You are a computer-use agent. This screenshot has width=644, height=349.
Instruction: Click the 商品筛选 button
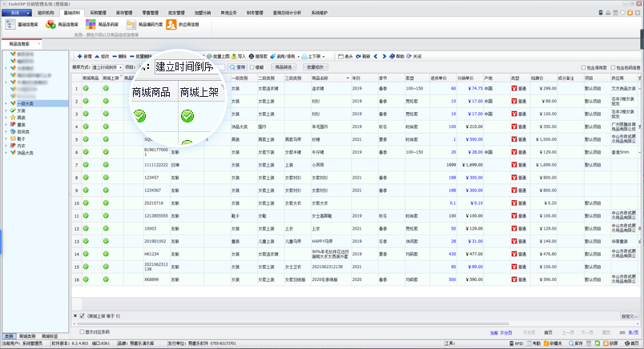click(x=285, y=67)
